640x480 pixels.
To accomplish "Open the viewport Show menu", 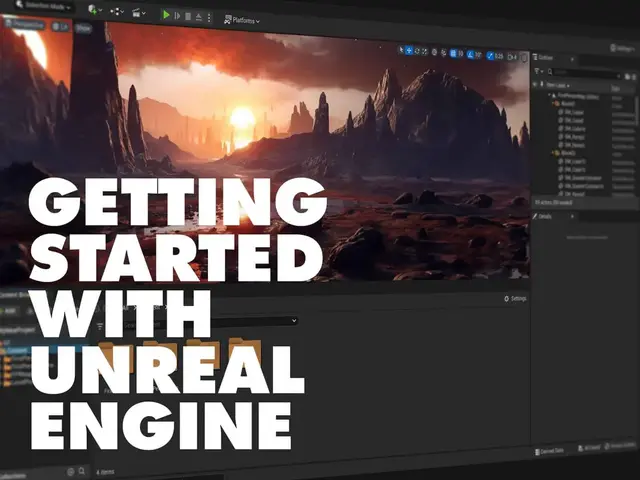I will click(x=83, y=29).
